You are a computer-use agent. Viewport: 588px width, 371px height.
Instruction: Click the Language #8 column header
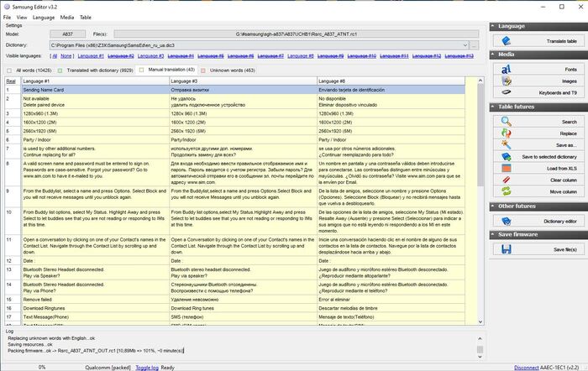pos(391,81)
